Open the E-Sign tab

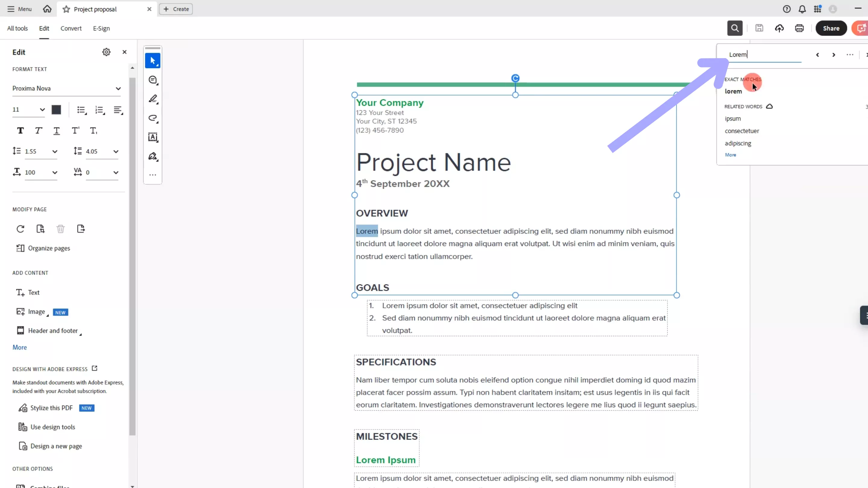(x=102, y=28)
